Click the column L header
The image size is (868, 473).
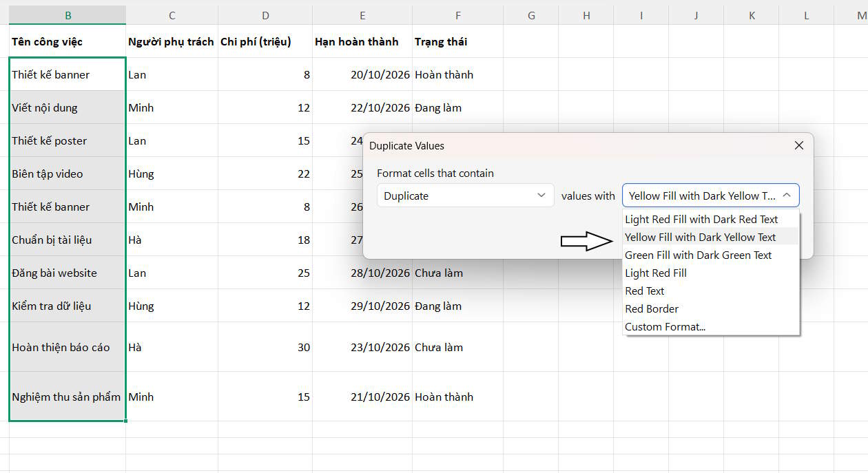(x=807, y=15)
